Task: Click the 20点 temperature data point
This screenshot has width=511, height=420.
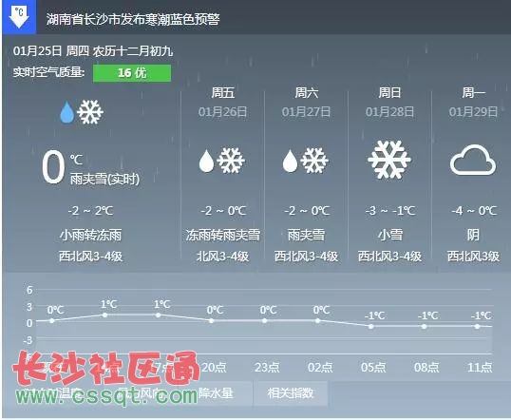Action: click(x=211, y=321)
